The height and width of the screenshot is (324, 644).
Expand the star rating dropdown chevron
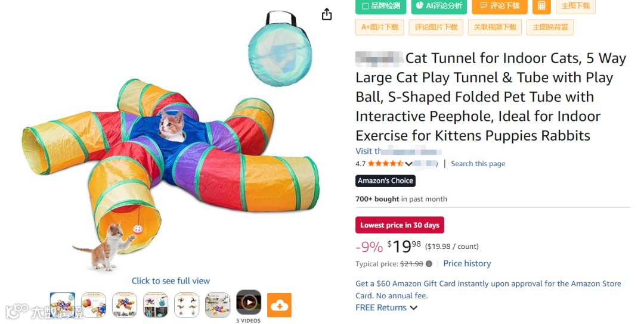(408, 164)
